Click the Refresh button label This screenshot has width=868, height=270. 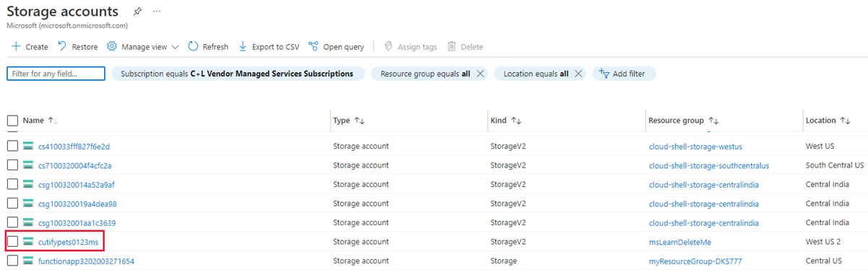coord(215,47)
